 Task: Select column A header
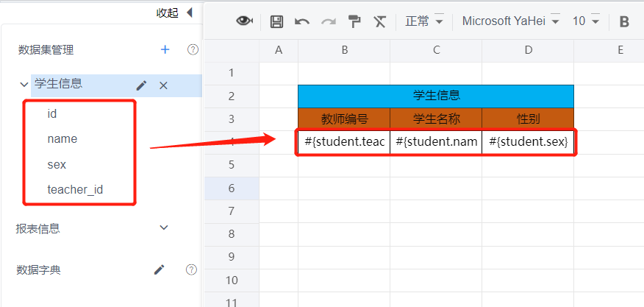279,50
